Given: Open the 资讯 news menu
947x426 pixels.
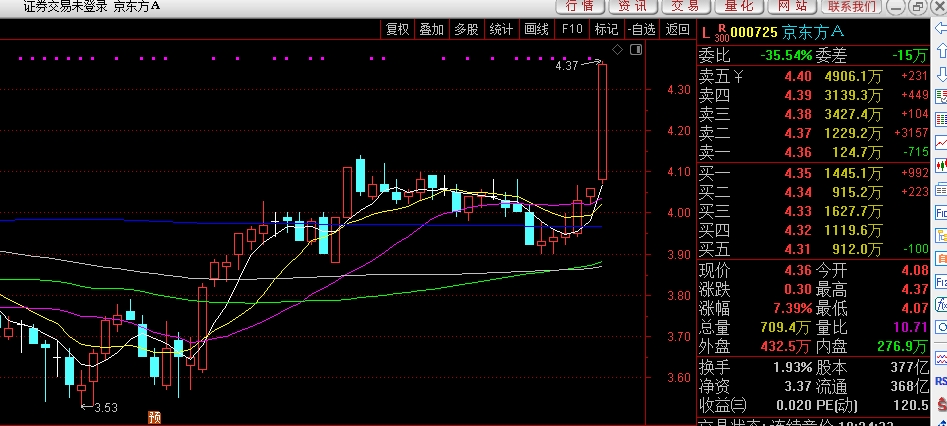Looking at the screenshot, I should pos(633,7).
